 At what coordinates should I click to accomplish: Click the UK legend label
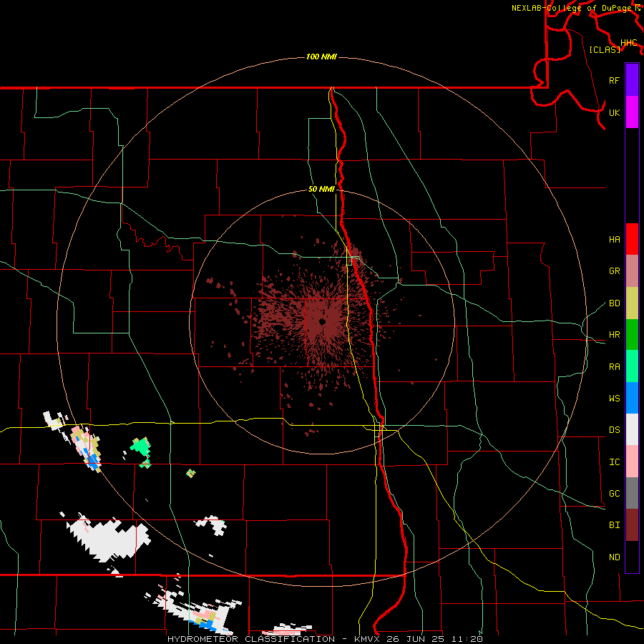(614, 112)
